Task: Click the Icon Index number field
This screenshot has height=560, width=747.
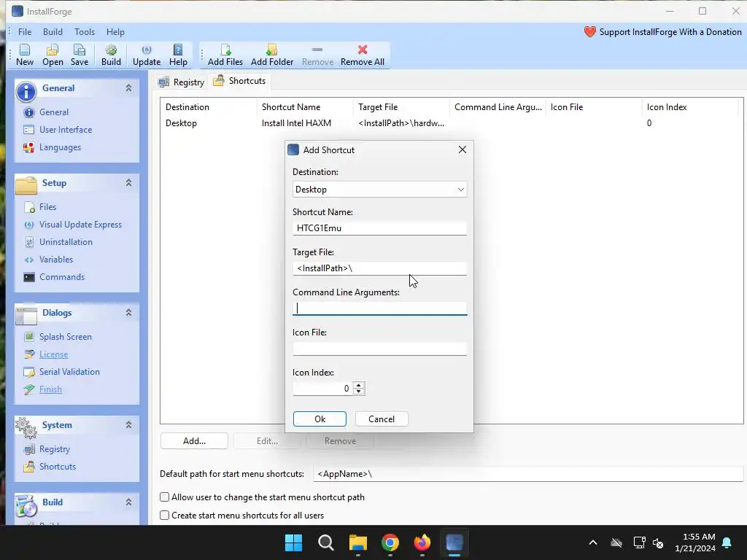Action: pos(323,389)
